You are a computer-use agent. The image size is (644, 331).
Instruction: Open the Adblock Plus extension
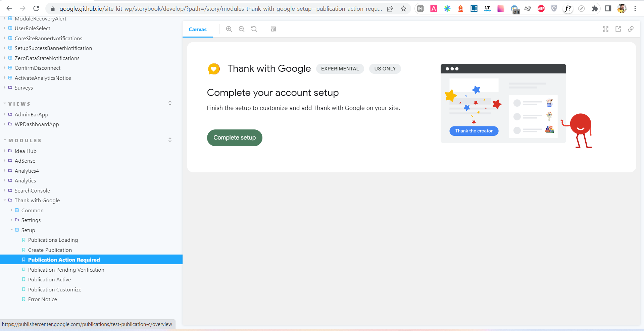[541, 9]
